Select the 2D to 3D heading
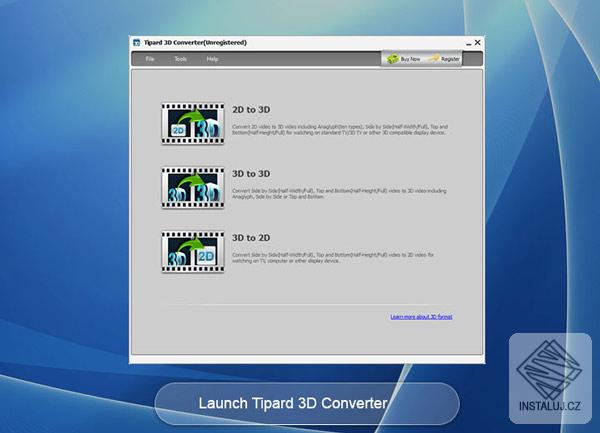 pyautogui.click(x=251, y=110)
